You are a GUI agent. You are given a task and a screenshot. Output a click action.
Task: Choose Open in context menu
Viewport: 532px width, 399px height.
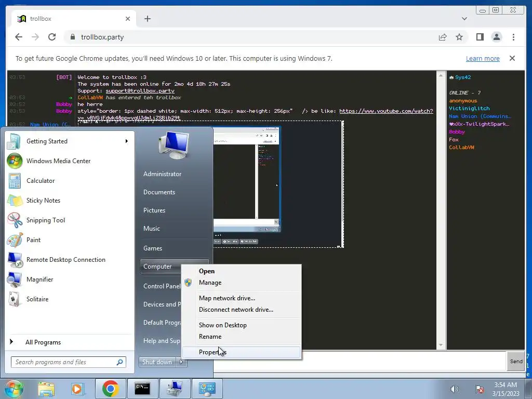point(242,271)
